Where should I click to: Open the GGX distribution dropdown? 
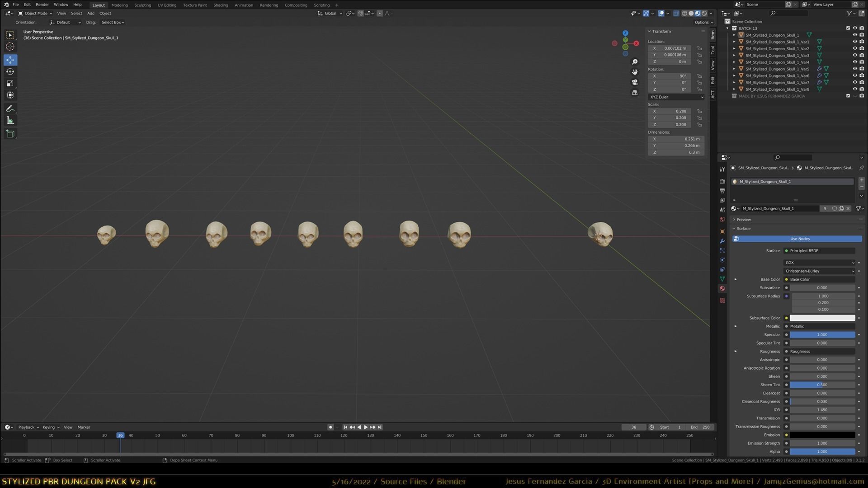pos(819,263)
